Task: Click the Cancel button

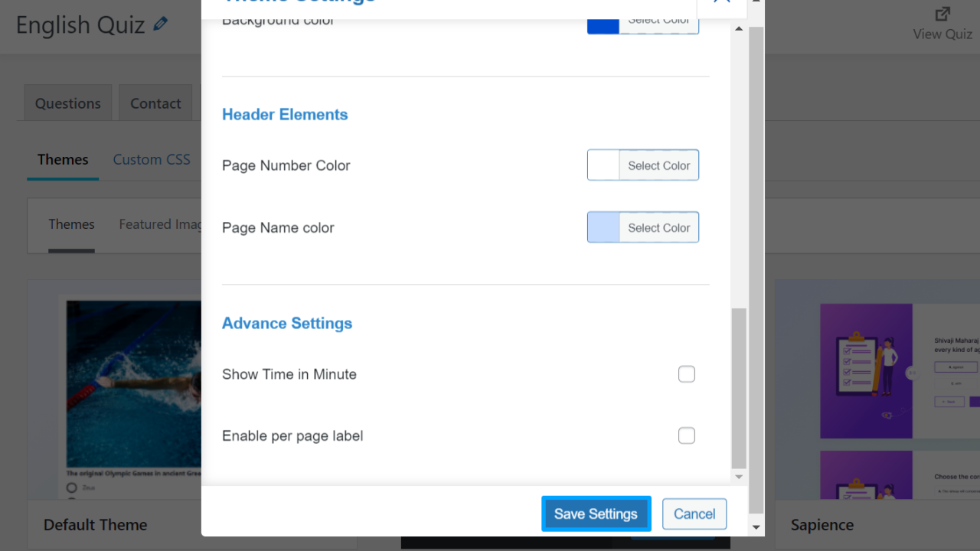Action: 694,514
